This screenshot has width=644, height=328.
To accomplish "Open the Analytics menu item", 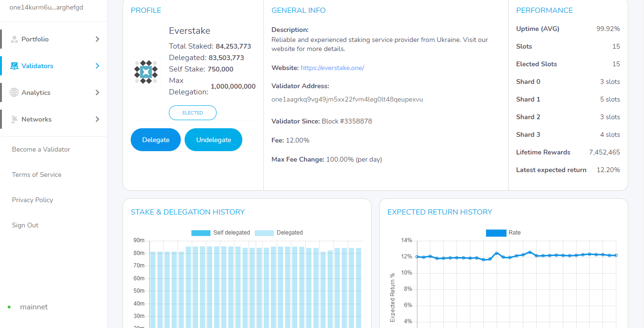I will (x=53, y=92).
